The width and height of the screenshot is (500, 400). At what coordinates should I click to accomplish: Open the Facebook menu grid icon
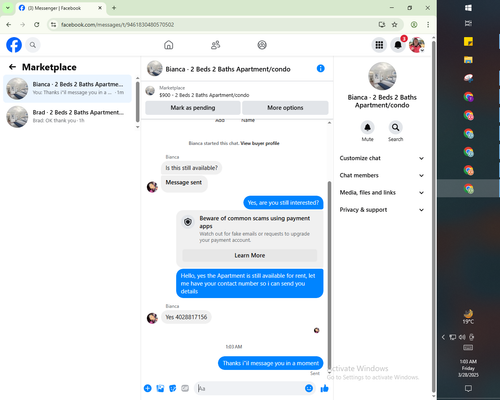pyautogui.click(x=379, y=45)
